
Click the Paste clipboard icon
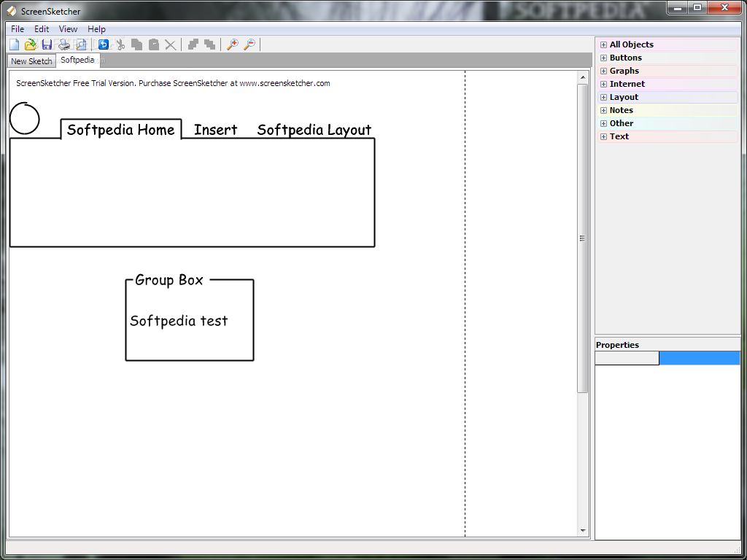[153, 44]
